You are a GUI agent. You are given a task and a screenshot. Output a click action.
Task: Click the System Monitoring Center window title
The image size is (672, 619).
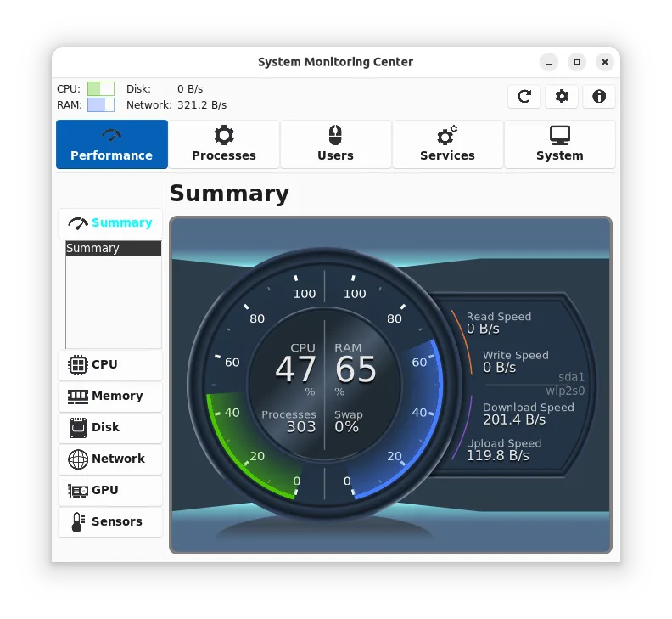point(335,62)
